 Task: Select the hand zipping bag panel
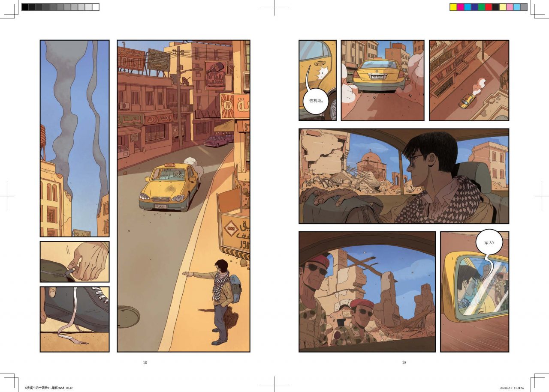[75, 262]
